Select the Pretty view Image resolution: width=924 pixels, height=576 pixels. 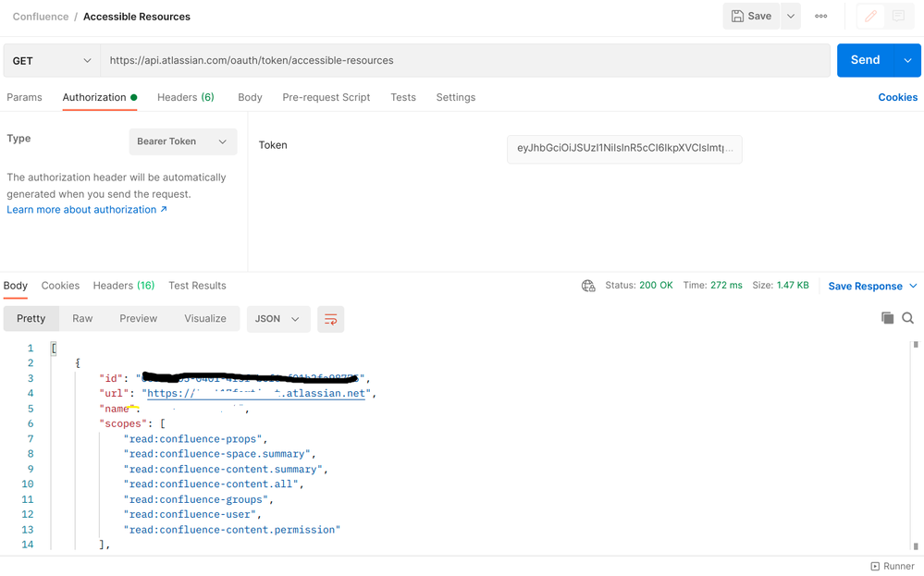click(x=31, y=319)
